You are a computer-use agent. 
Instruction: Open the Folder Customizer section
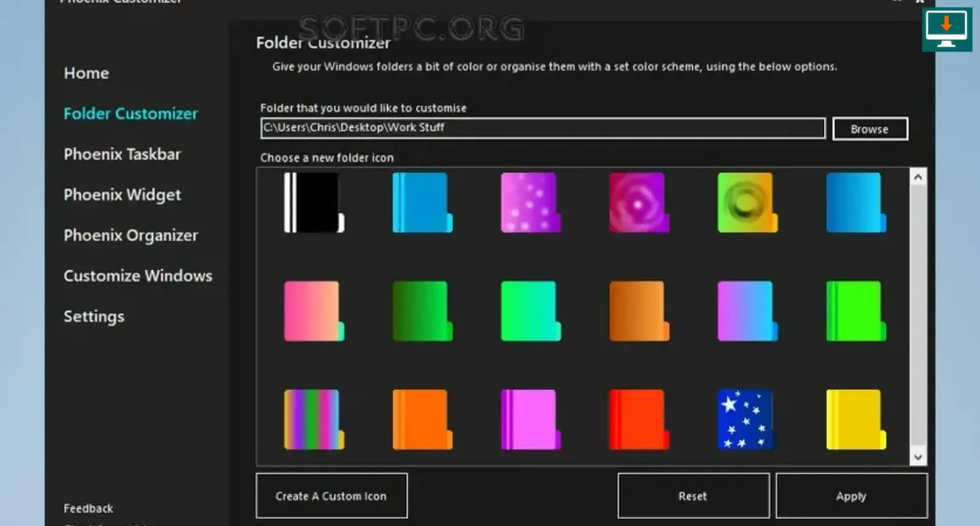click(x=130, y=113)
